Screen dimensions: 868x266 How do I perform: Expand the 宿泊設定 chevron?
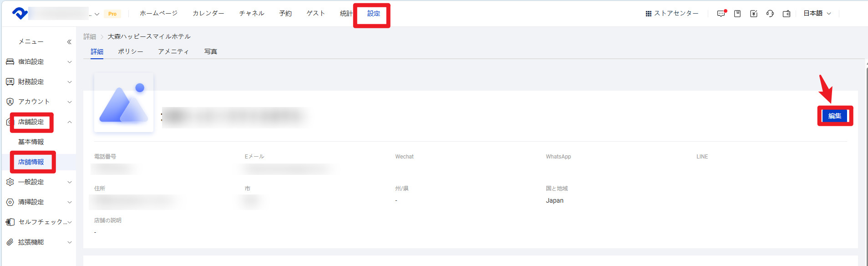coord(70,62)
